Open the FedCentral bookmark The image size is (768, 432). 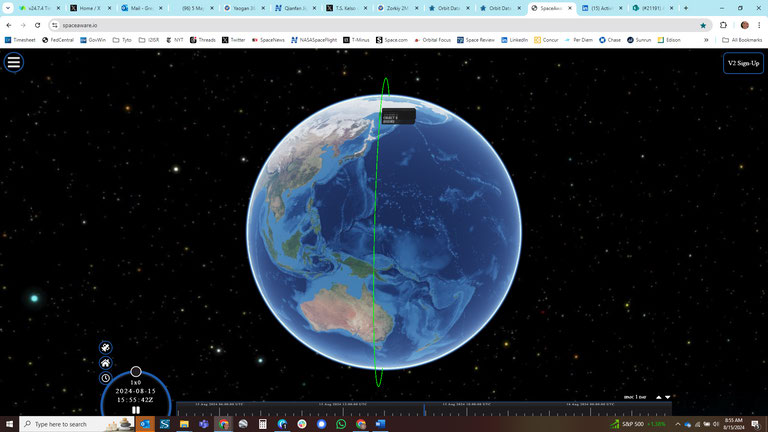click(58, 40)
